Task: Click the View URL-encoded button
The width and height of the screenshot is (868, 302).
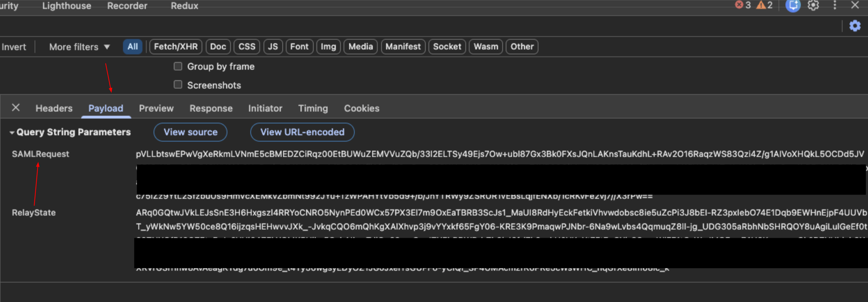Action: 302,132
